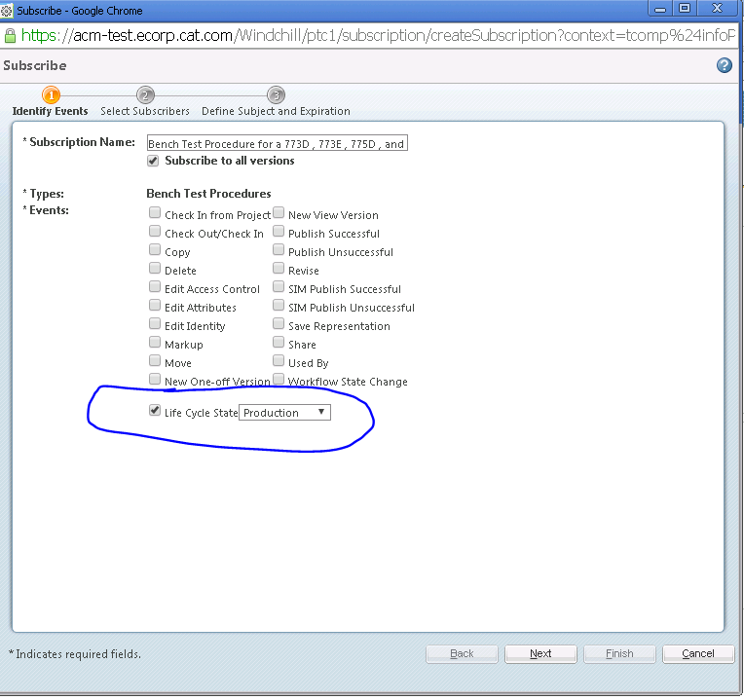Click the green padlock secure icon
Viewport: 744px width, 700px height.
pyautogui.click(x=10, y=35)
